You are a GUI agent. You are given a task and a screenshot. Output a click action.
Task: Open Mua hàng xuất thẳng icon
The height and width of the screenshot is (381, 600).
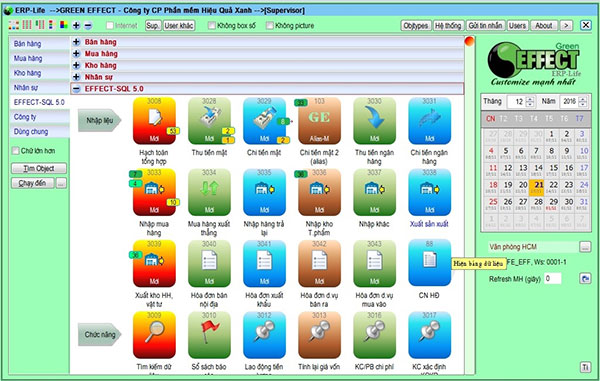click(x=209, y=192)
